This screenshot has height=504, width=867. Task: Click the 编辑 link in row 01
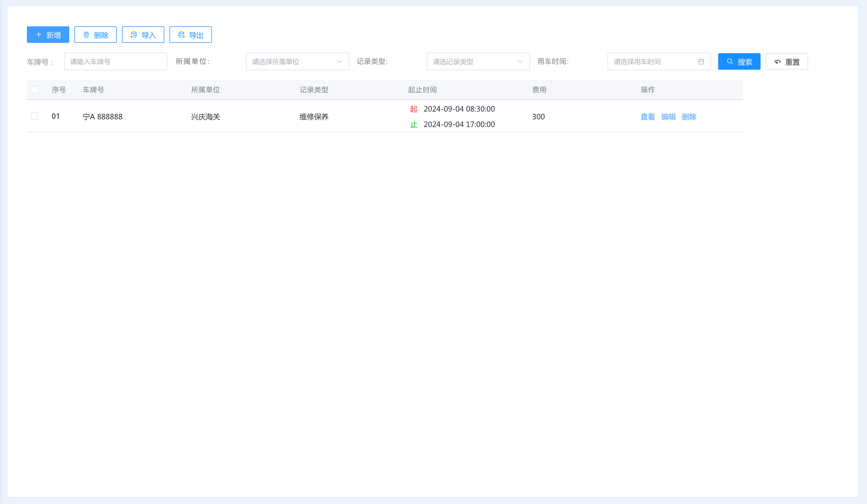coord(668,117)
